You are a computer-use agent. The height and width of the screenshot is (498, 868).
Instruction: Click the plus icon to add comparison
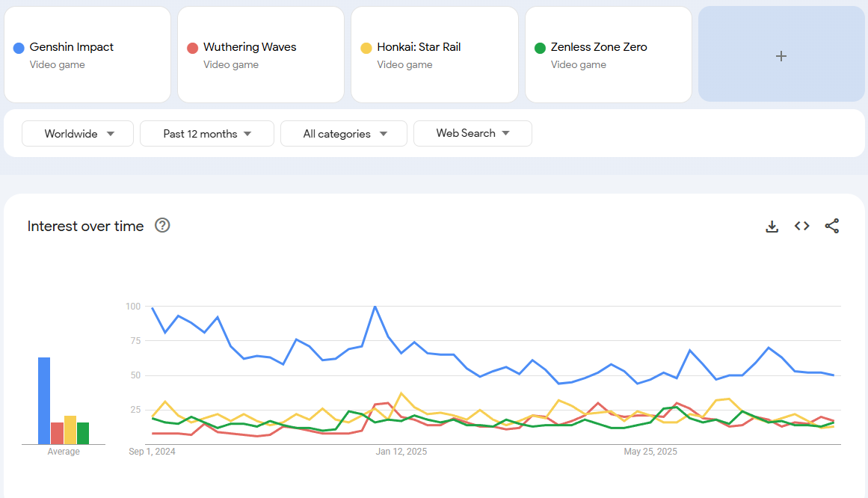click(781, 55)
